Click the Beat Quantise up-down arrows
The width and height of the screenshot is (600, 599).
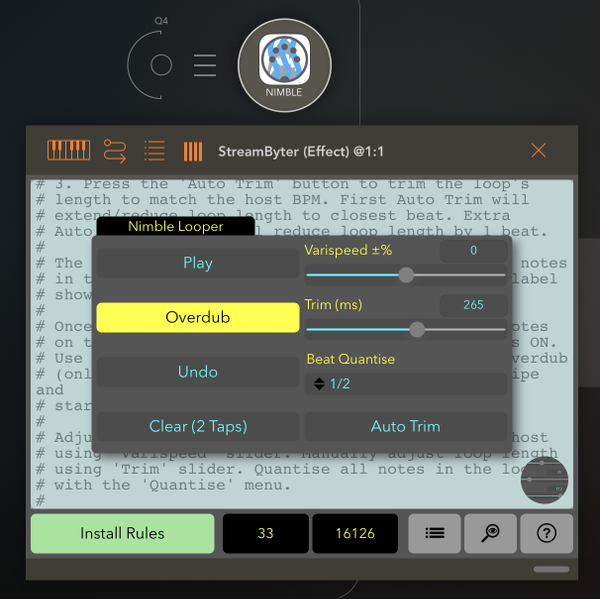tap(319, 384)
